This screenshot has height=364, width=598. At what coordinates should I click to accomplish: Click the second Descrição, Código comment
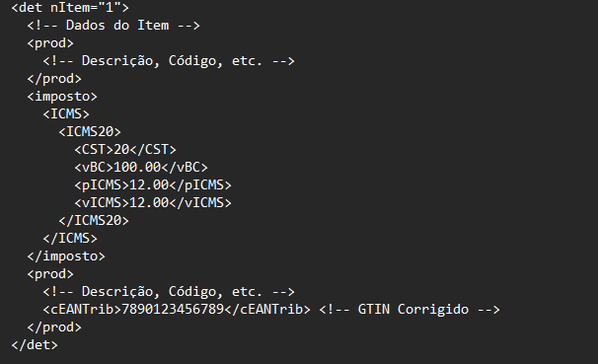coord(169,292)
